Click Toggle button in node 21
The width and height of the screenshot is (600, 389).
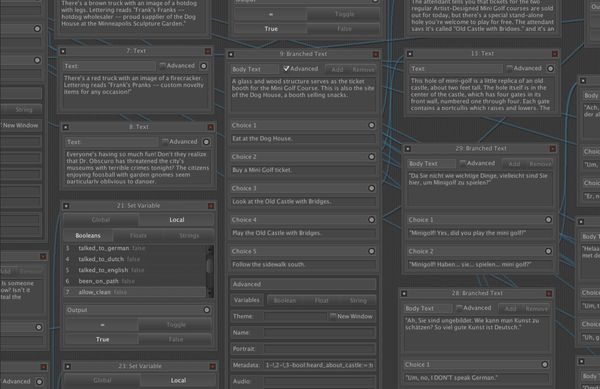[x=176, y=325]
